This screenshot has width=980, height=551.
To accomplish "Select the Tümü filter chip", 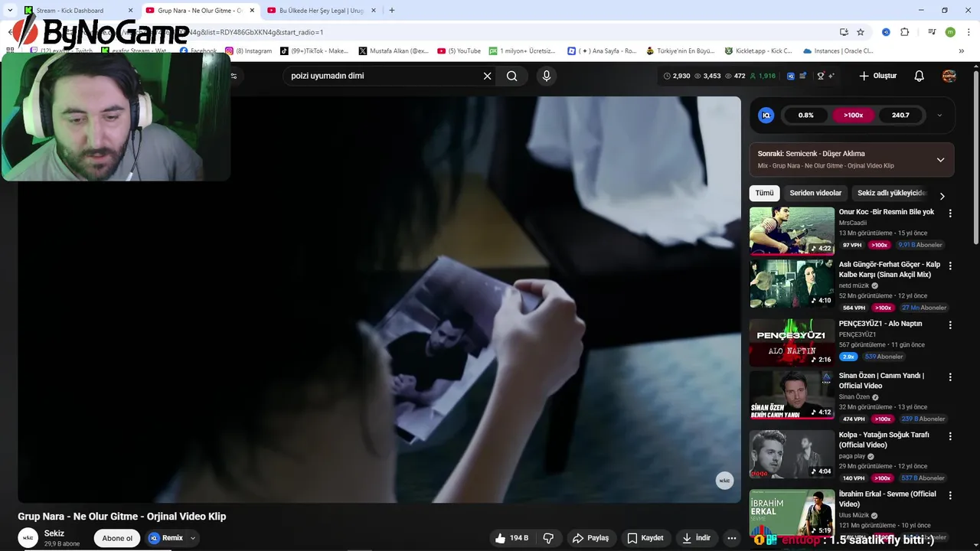I will (765, 193).
